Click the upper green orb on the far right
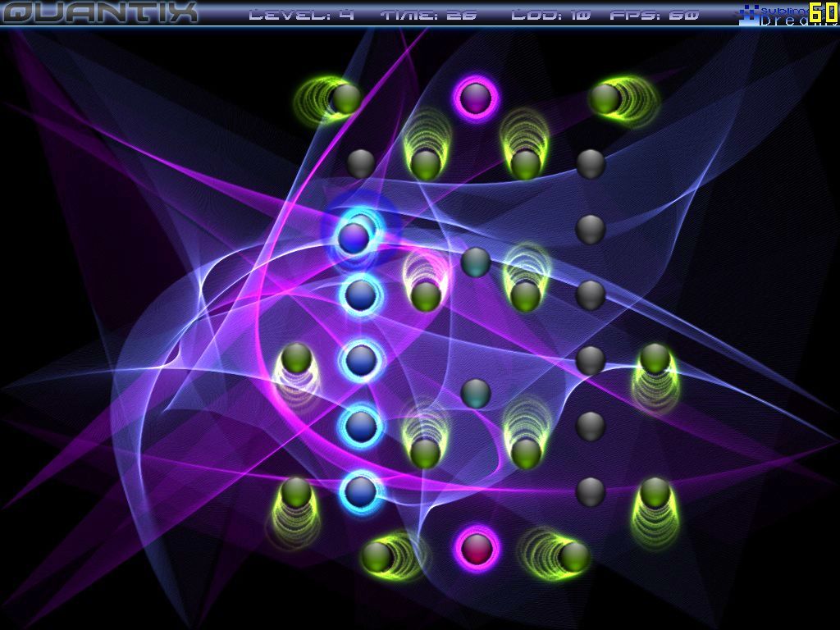The width and height of the screenshot is (840, 630). click(x=655, y=358)
